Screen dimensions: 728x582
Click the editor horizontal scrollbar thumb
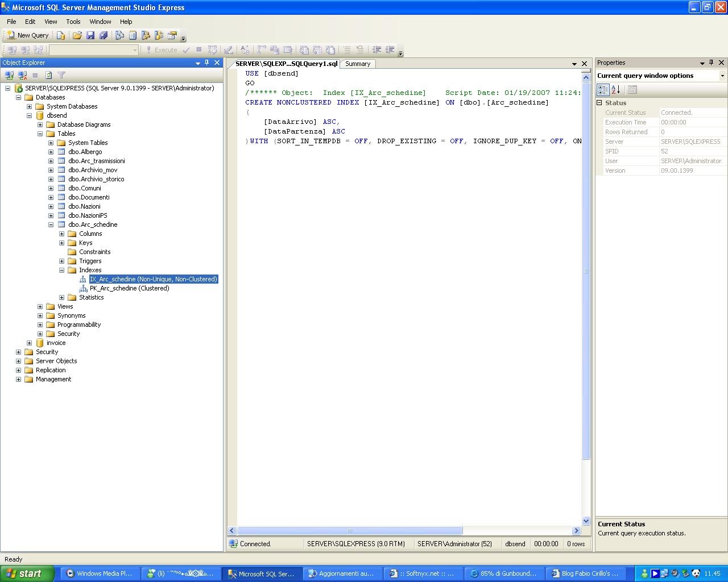tap(350, 530)
